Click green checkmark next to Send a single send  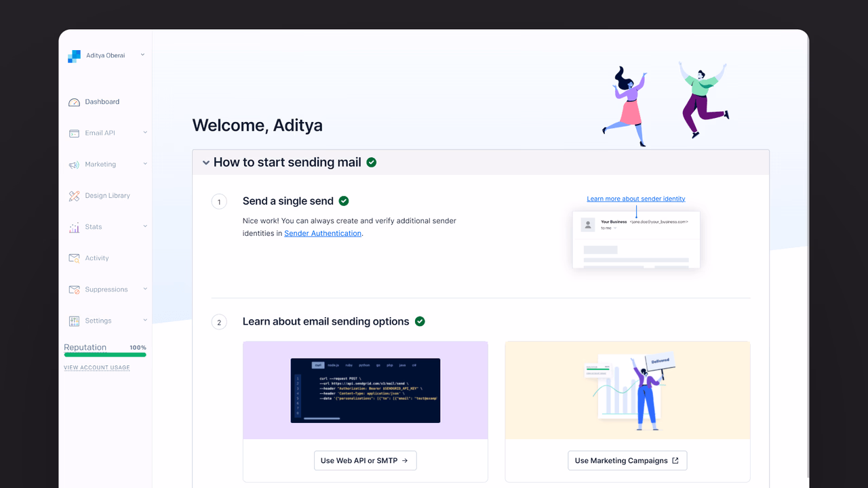(x=344, y=201)
